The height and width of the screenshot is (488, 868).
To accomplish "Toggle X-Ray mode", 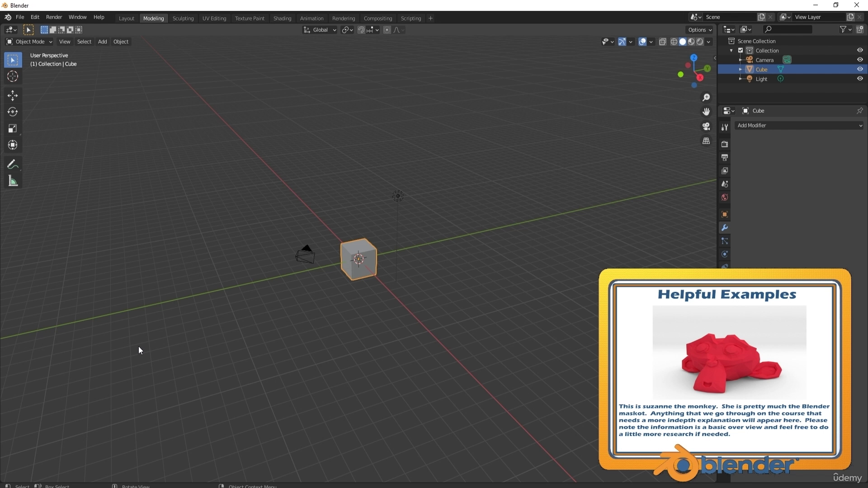I will click(x=663, y=42).
